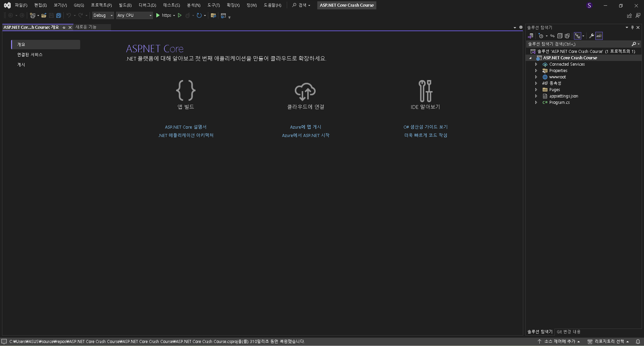The height and width of the screenshot is (346, 644).
Task: Click the Learn the IDE tools icon
Action: pyautogui.click(x=425, y=91)
